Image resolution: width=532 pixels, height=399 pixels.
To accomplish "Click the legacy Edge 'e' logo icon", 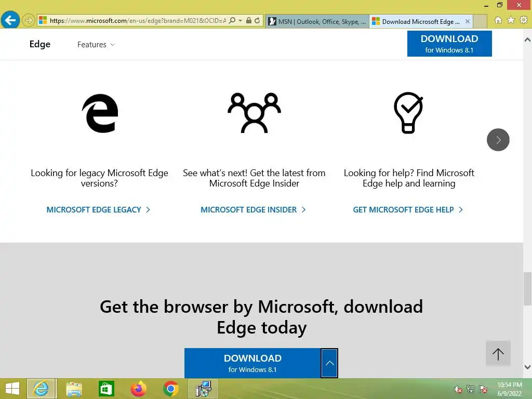I will coord(100,113).
